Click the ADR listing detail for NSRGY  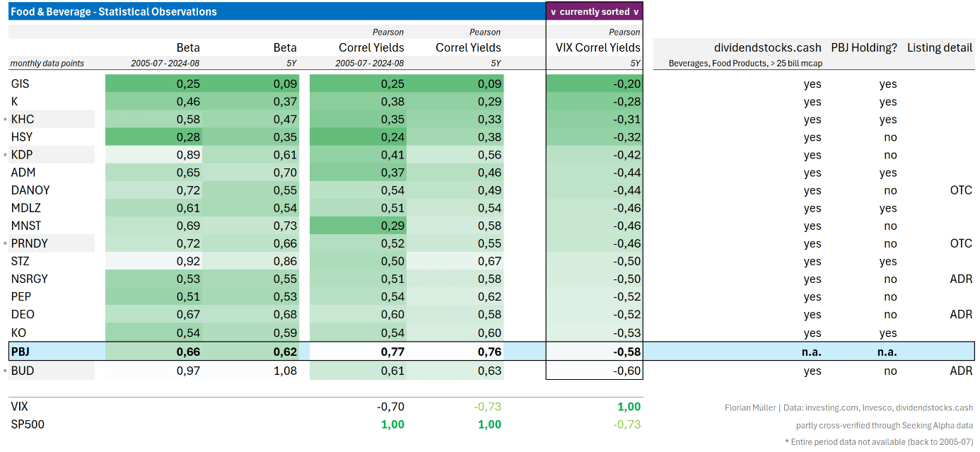coord(961,279)
